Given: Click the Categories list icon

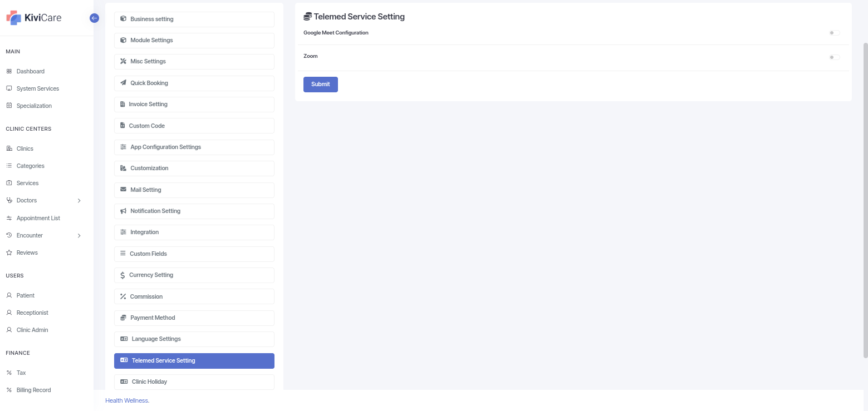Looking at the screenshot, I should point(9,166).
